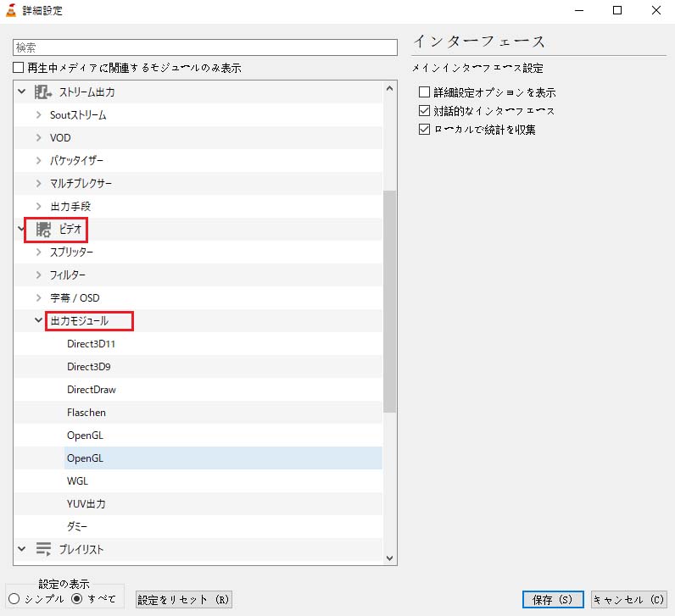Viewport: 675px width, 616px height.
Task: Expand the 字幕 / OSD node arrow
Action: coord(38,297)
